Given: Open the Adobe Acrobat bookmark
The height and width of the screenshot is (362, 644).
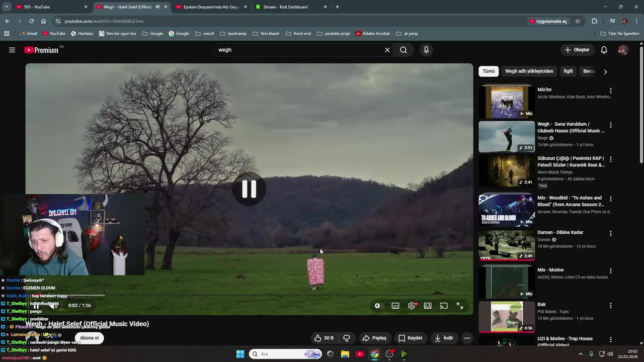Looking at the screenshot, I should (372, 34).
